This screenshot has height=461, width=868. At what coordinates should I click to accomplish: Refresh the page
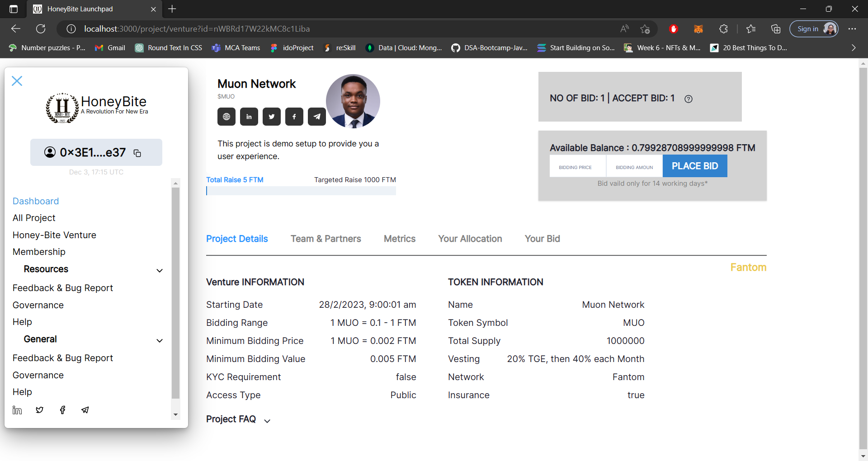(41, 29)
